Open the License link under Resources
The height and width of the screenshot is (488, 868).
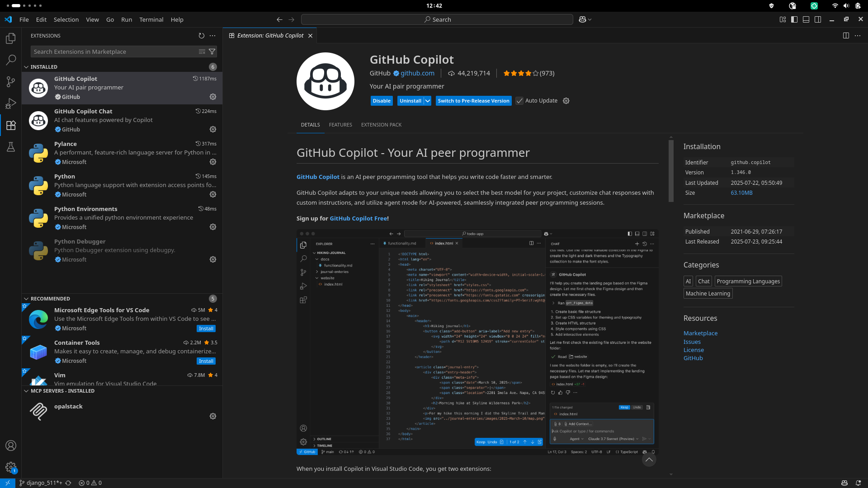[693, 350]
